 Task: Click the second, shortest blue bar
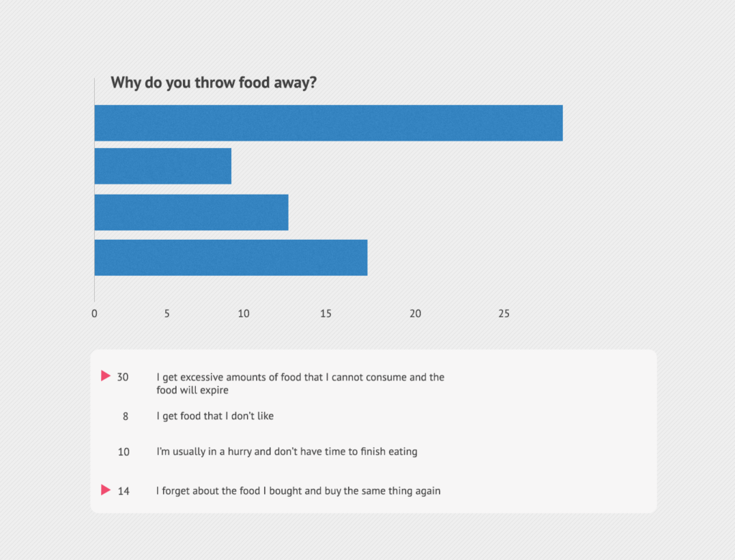(x=163, y=166)
